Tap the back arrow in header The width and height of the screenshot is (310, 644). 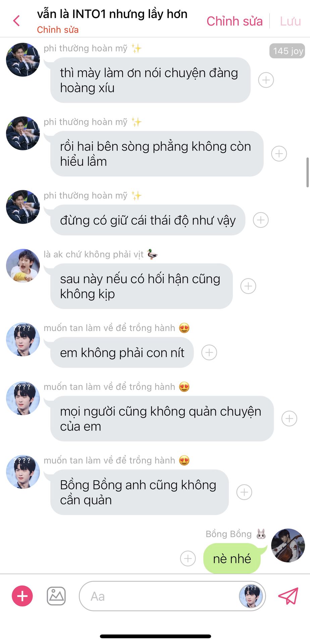16,21
